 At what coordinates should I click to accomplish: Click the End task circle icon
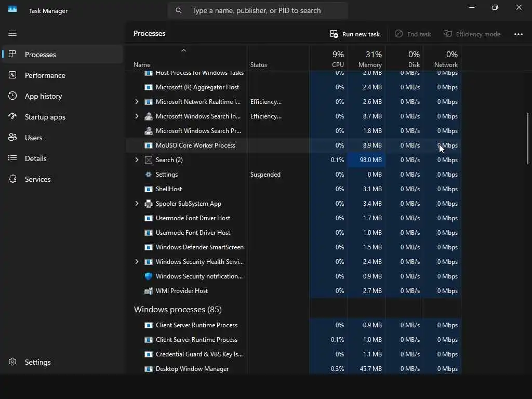(398, 34)
